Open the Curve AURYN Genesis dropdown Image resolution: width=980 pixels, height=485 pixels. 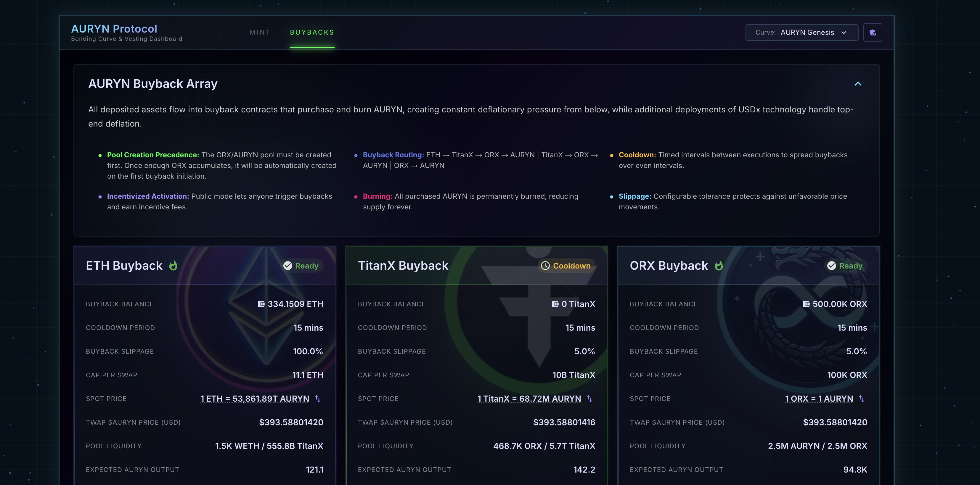point(801,33)
